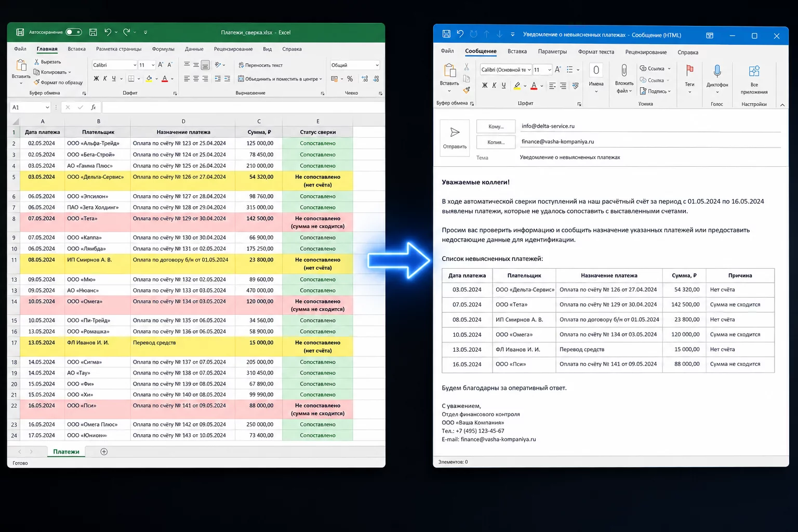Click the Outlook text highlight color marker

[517, 86]
